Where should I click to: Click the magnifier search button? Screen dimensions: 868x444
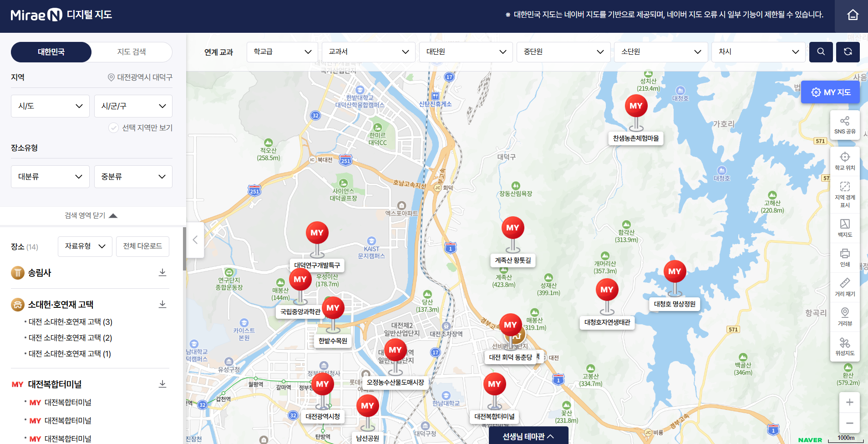(x=821, y=52)
